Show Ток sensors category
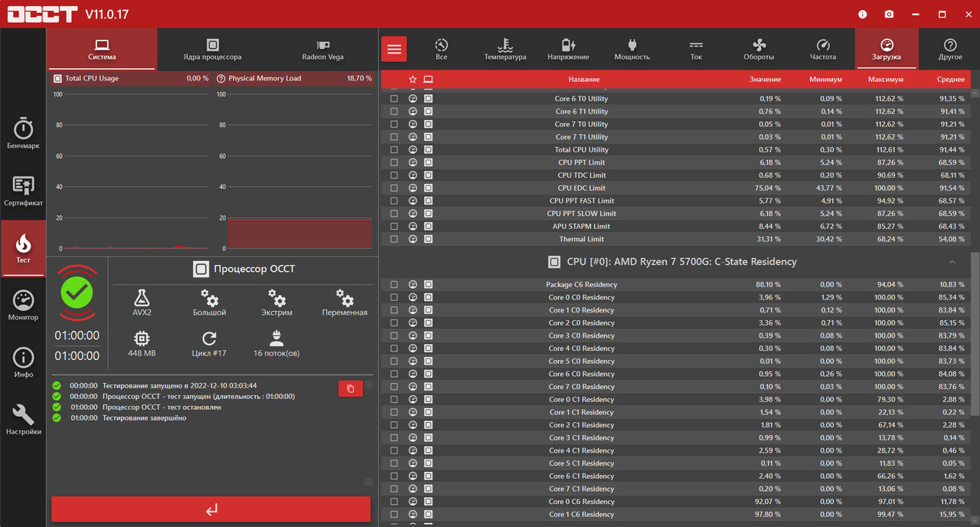This screenshot has height=527, width=980. [x=695, y=49]
